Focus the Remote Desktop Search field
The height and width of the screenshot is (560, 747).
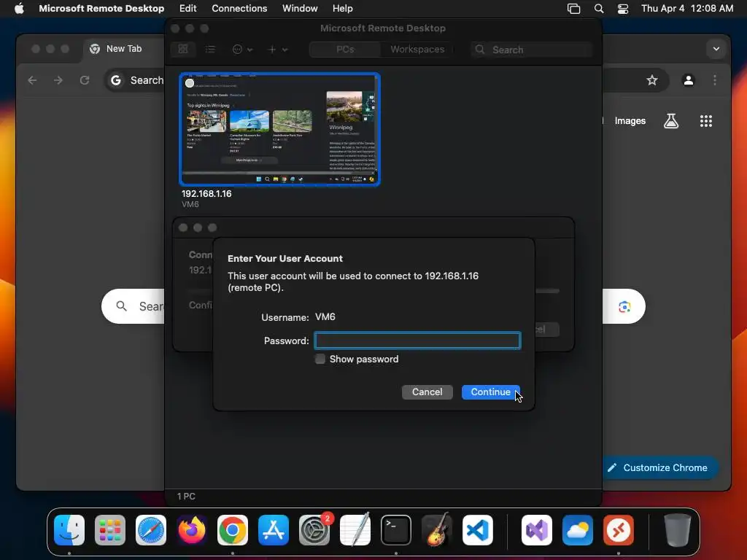click(532, 50)
